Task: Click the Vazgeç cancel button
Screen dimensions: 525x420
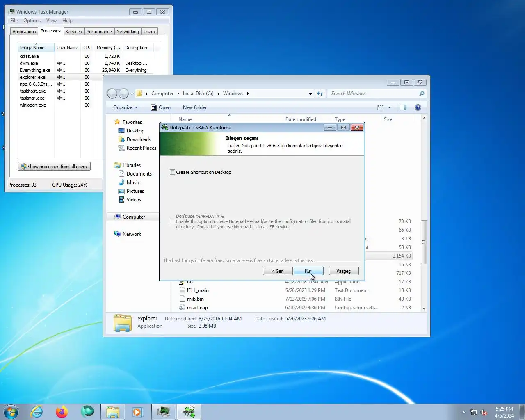Action: (344, 271)
